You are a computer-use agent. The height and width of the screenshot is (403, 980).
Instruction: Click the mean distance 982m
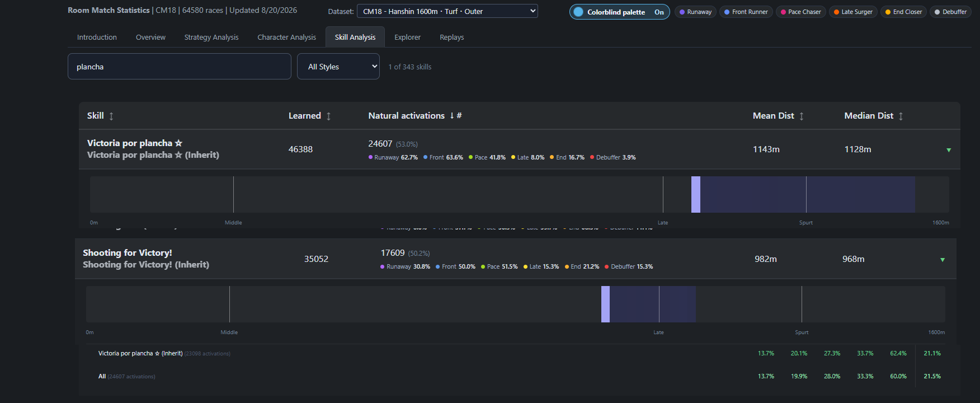(766, 259)
